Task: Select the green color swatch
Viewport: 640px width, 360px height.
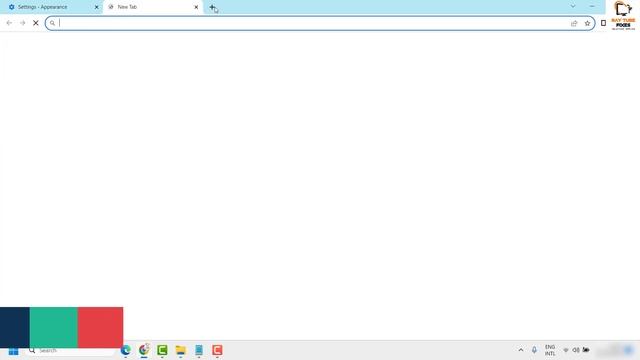Action: pos(53,327)
